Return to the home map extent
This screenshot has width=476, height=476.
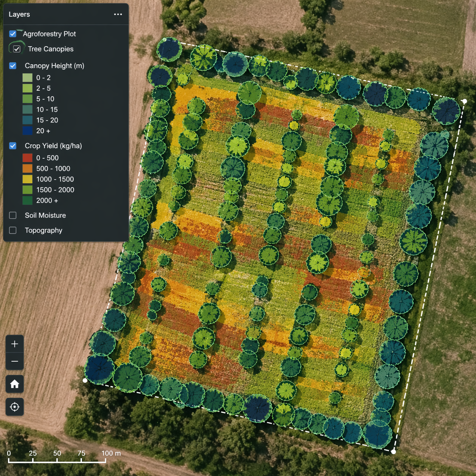pos(15,384)
